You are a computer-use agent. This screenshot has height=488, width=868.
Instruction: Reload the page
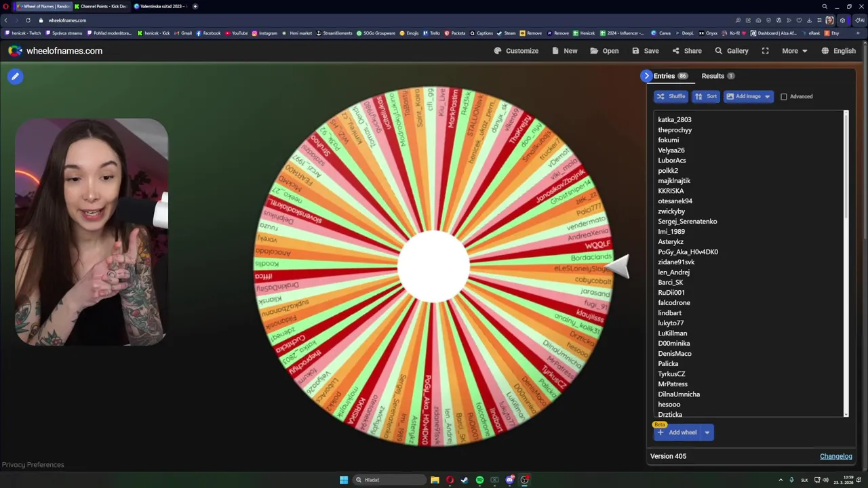click(x=28, y=20)
